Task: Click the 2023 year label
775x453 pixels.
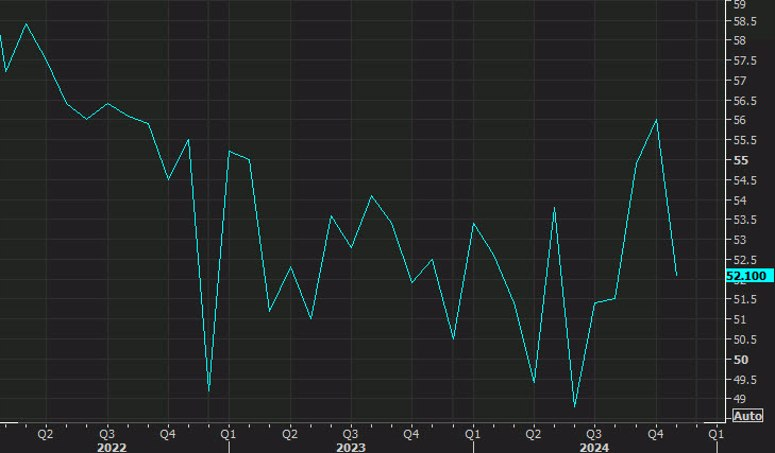Action: click(x=351, y=448)
